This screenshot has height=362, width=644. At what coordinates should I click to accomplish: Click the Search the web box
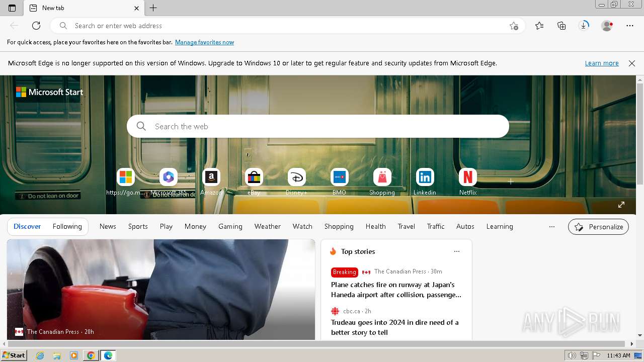click(318, 126)
